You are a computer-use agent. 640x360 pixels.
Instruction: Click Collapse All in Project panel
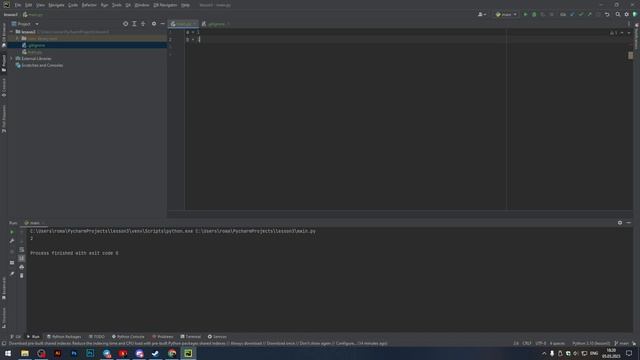coord(143,24)
